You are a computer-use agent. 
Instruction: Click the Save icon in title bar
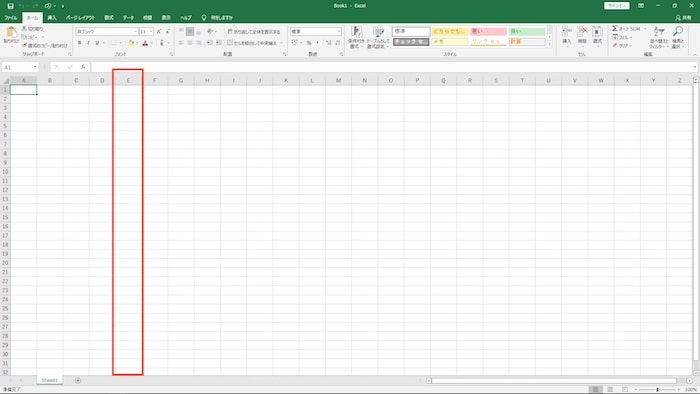tap(11, 6)
